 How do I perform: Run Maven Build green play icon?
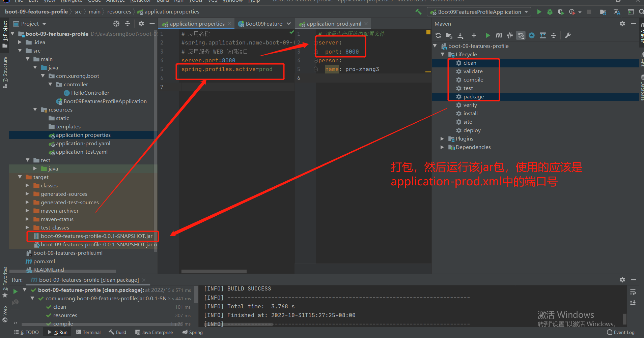(x=488, y=35)
